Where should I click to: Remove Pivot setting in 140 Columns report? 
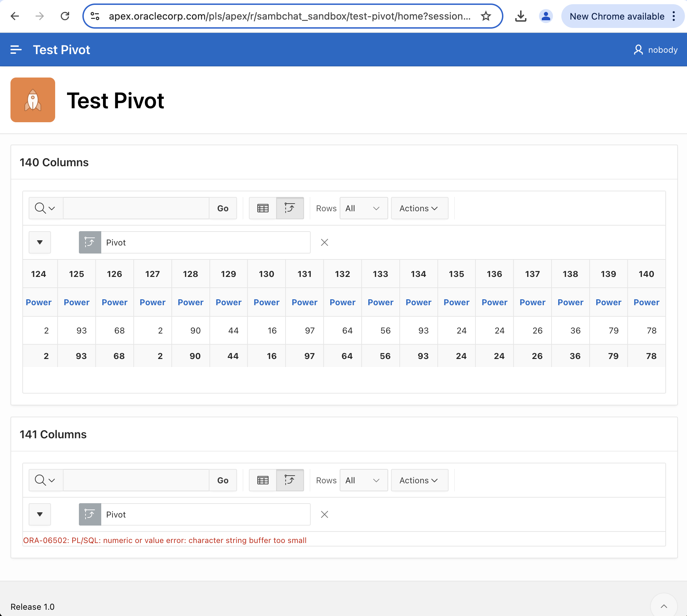click(324, 242)
